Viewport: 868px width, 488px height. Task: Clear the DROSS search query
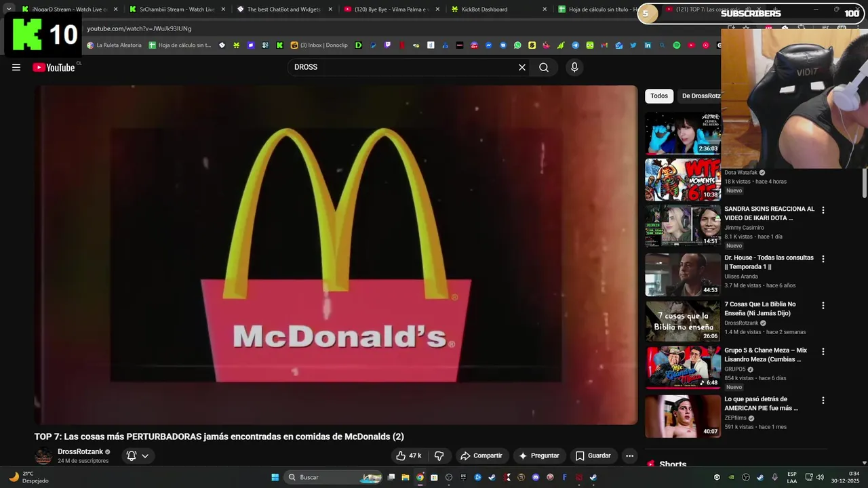tap(522, 67)
